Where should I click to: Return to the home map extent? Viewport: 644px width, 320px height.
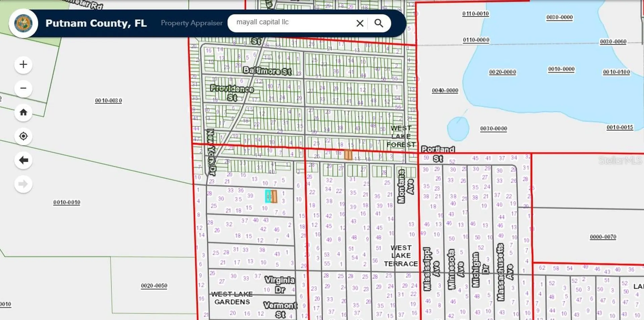23,112
